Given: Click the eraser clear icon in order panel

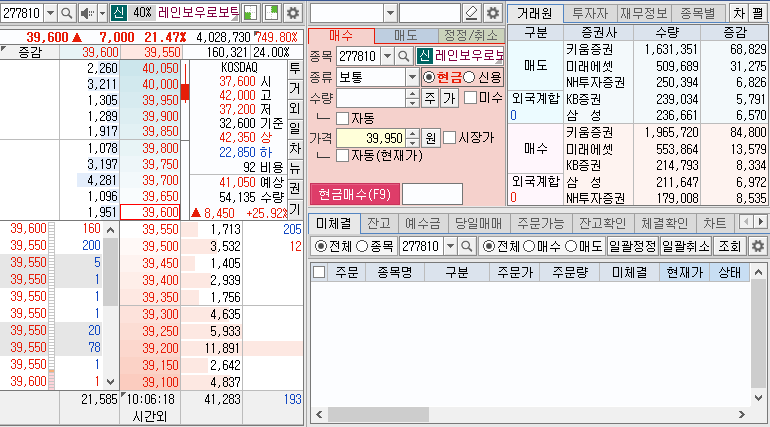Looking at the screenshot, I should tap(471, 13).
